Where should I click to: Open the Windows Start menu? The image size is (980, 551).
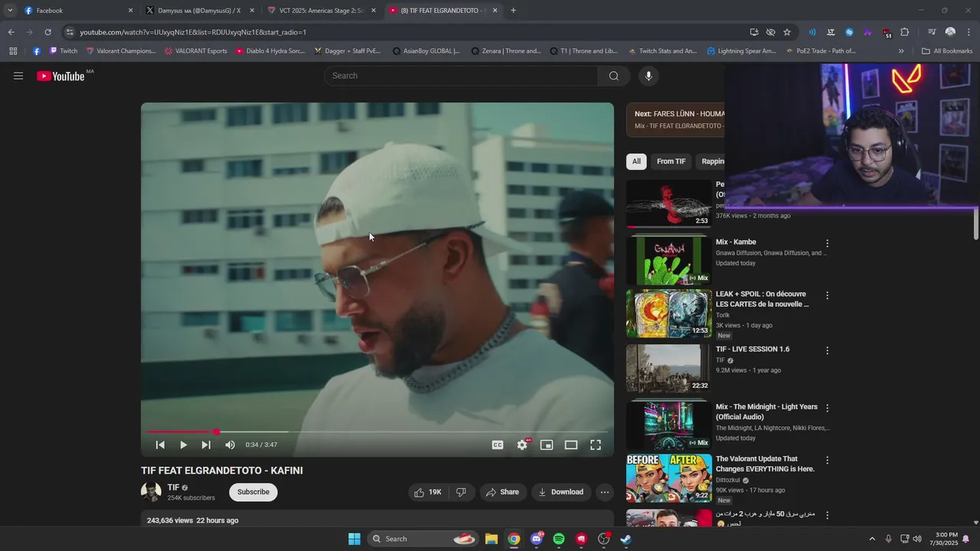[x=354, y=539]
